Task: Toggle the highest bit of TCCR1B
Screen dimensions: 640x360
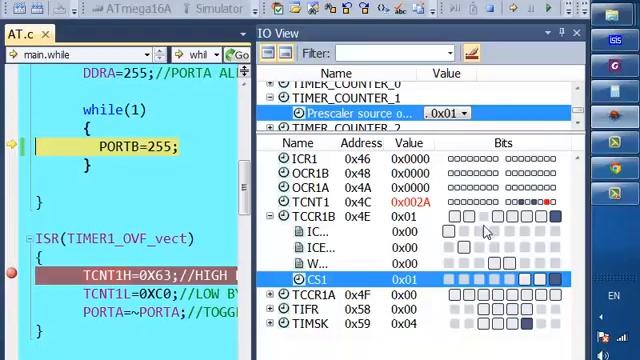Action: pos(454,216)
